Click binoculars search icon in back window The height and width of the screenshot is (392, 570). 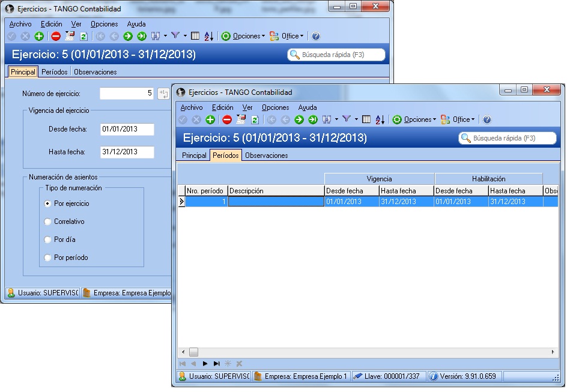click(156, 36)
